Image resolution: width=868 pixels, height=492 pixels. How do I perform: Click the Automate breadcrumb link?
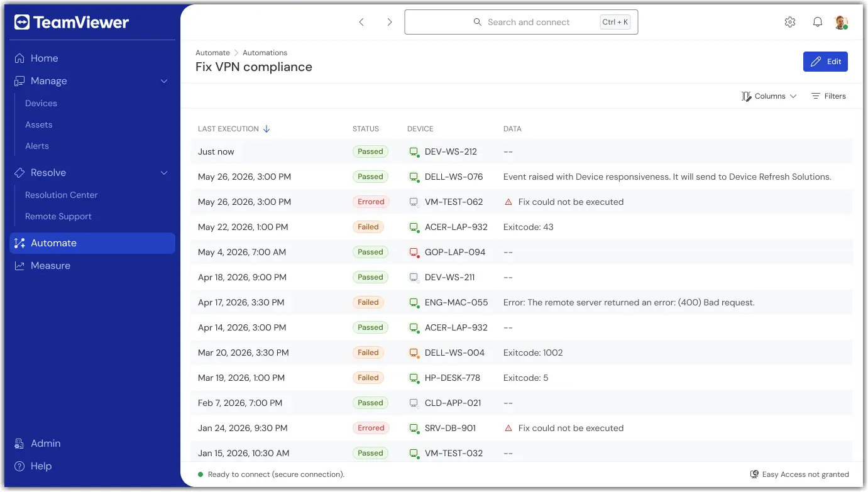coord(212,53)
